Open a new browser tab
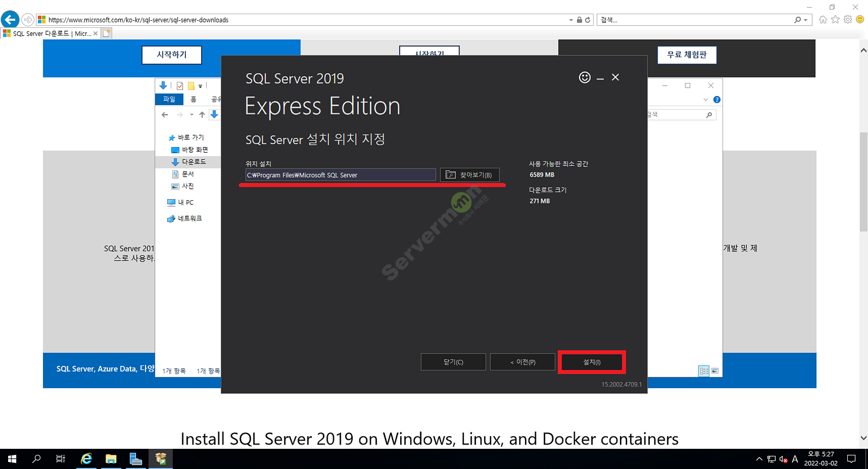Screen dimensions: 868x469 pos(107,33)
